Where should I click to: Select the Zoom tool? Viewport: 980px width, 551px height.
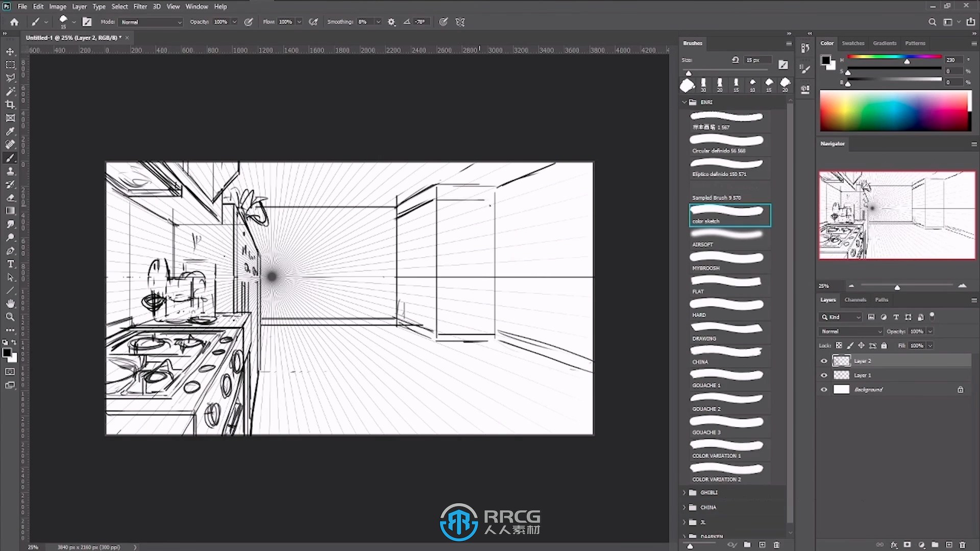click(x=10, y=317)
